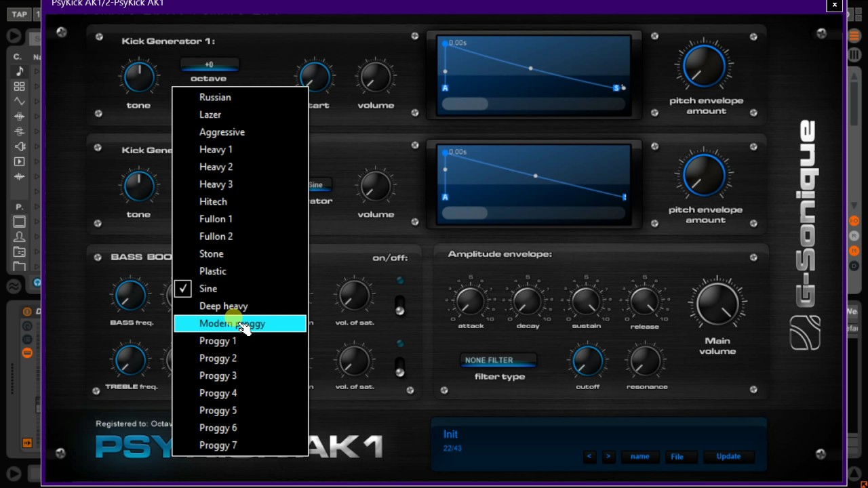Click Kick Generator 1 volume knob

tap(376, 77)
